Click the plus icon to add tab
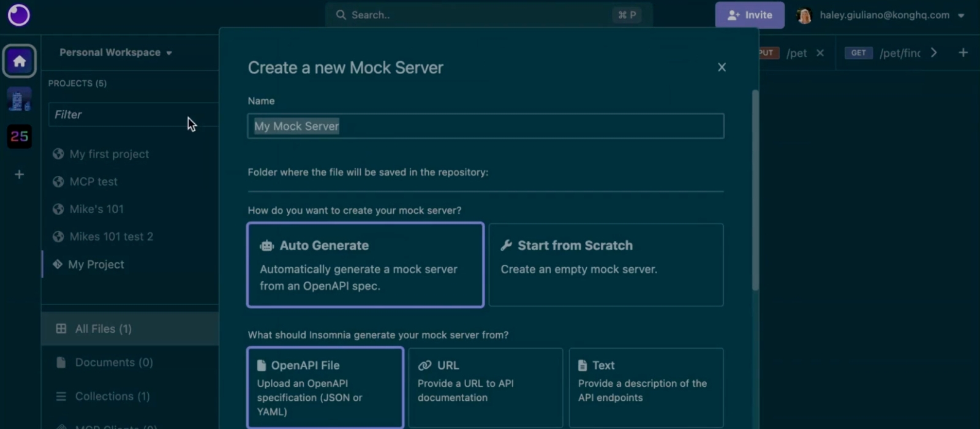Screen dimensions: 980x429 [x=963, y=53]
